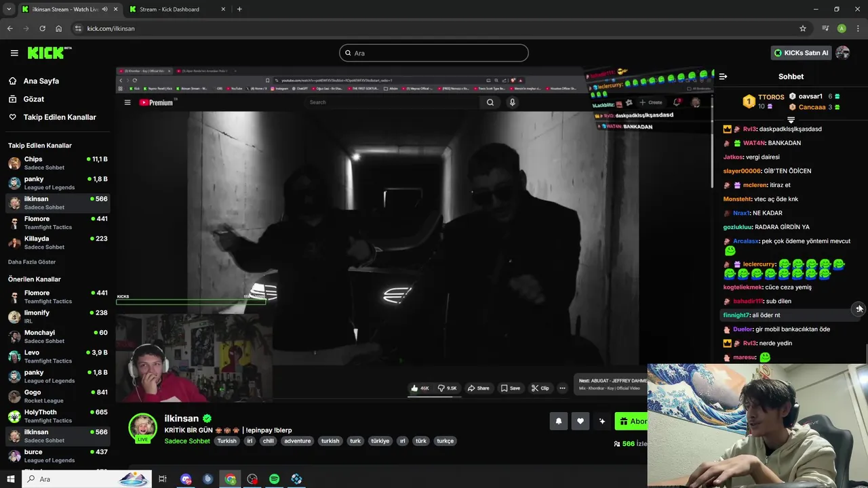Reload the current page
Screen dimensions: 868x488
coord(42,28)
